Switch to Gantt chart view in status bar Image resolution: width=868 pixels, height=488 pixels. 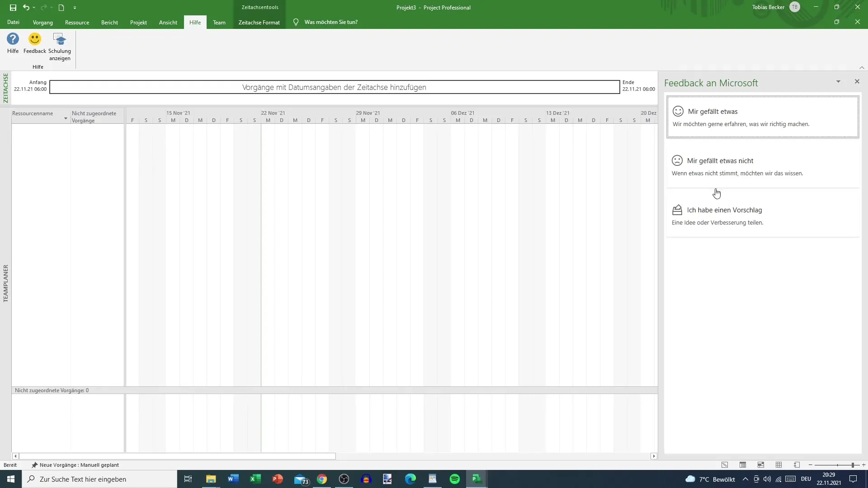(725, 465)
